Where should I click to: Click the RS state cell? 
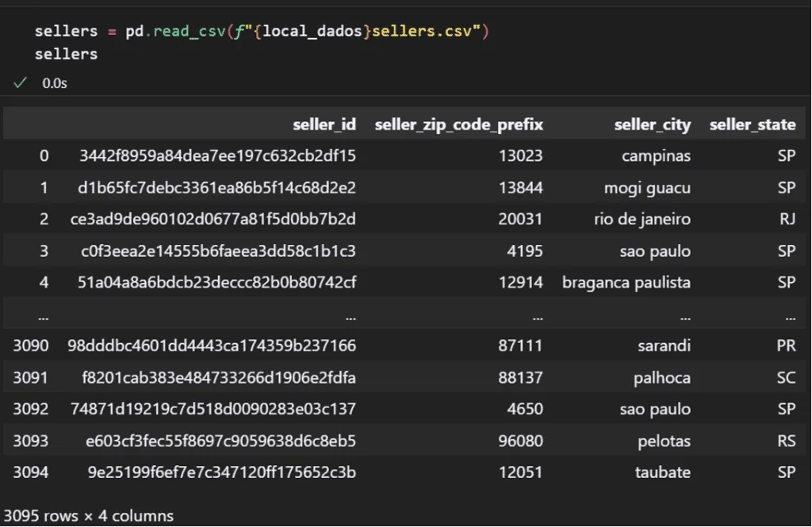[787, 441]
